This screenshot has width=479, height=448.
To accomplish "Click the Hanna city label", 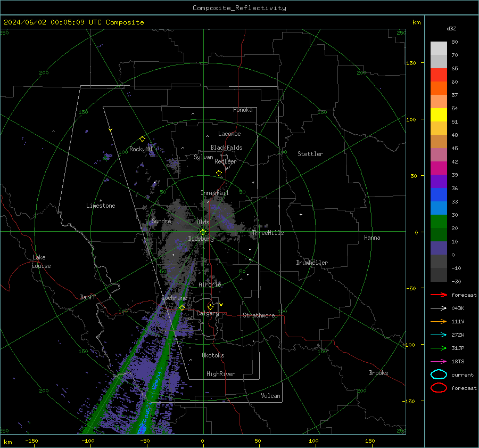I will point(372,238).
